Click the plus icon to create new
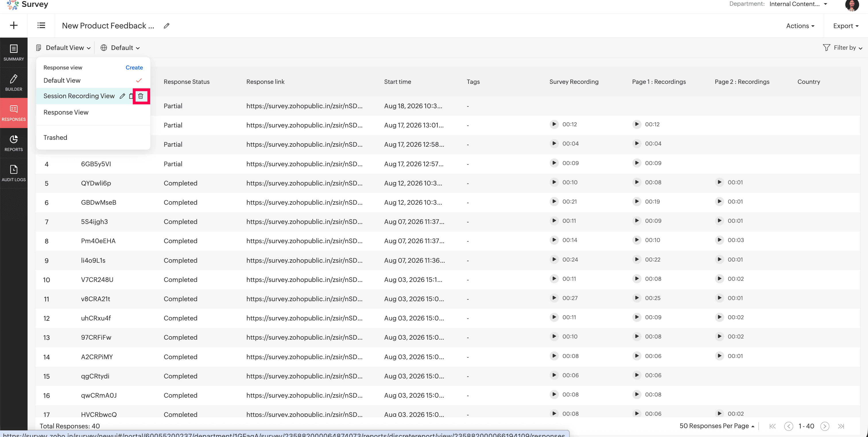The width and height of the screenshot is (868, 437). (14, 25)
